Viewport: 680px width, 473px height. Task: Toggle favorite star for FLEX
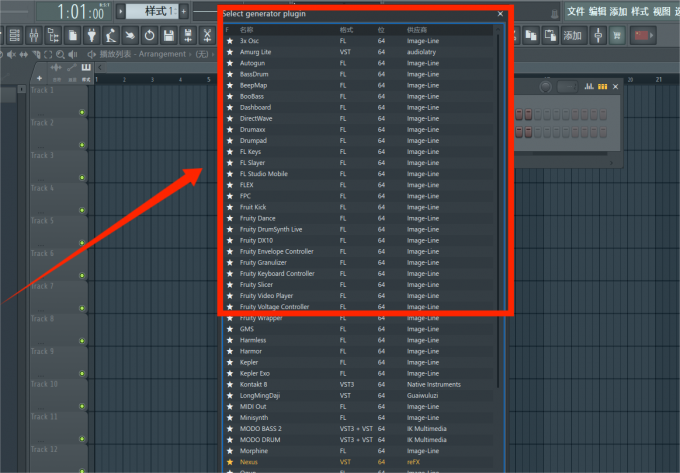(x=230, y=185)
